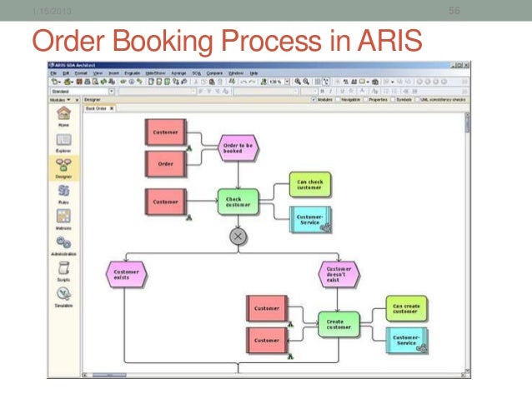The image size is (532, 399).
Task: Open the File menu
Action: 53,72
